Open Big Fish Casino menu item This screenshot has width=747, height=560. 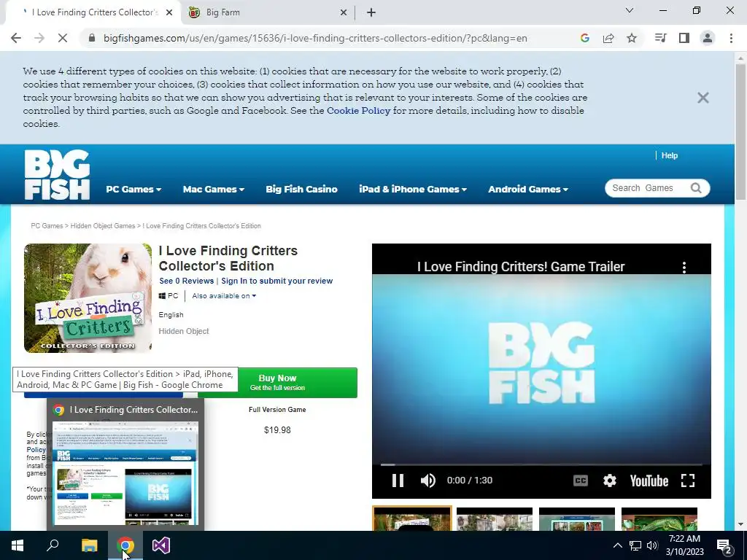click(301, 189)
